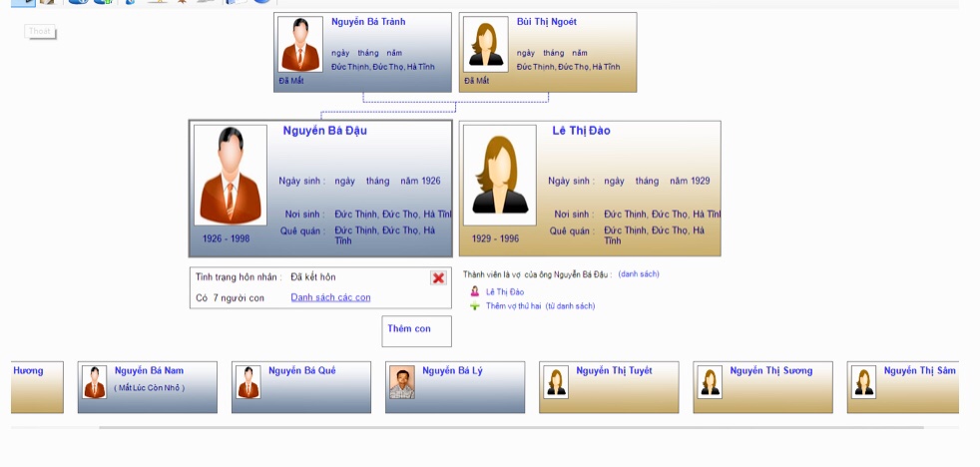This screenshot has width=980, height=467.
Task: Click 'Đã Mất' status on Nguyễn Bá Trành card
Action: (291, 81)
